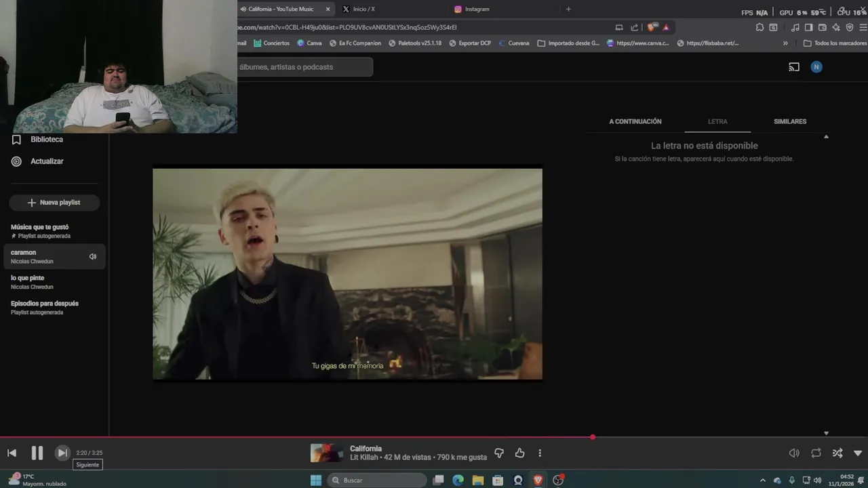Dislike the song California
Screen dimensions: 868x488
[499, 453]
